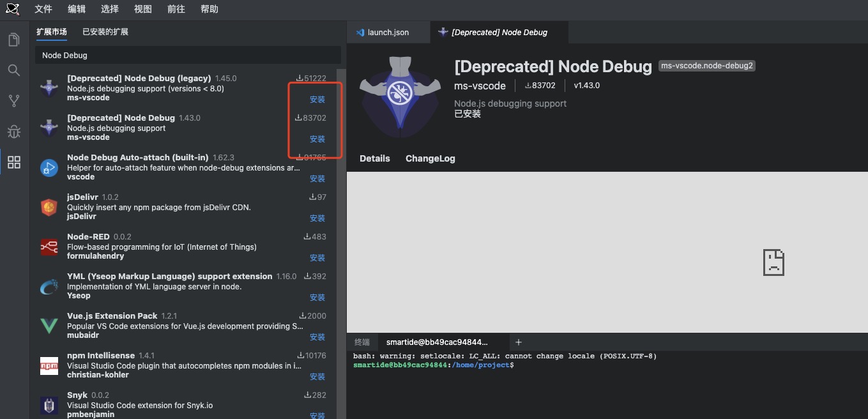Install Node Debug 1.43.0 via 安装

[x=317, y=139]
